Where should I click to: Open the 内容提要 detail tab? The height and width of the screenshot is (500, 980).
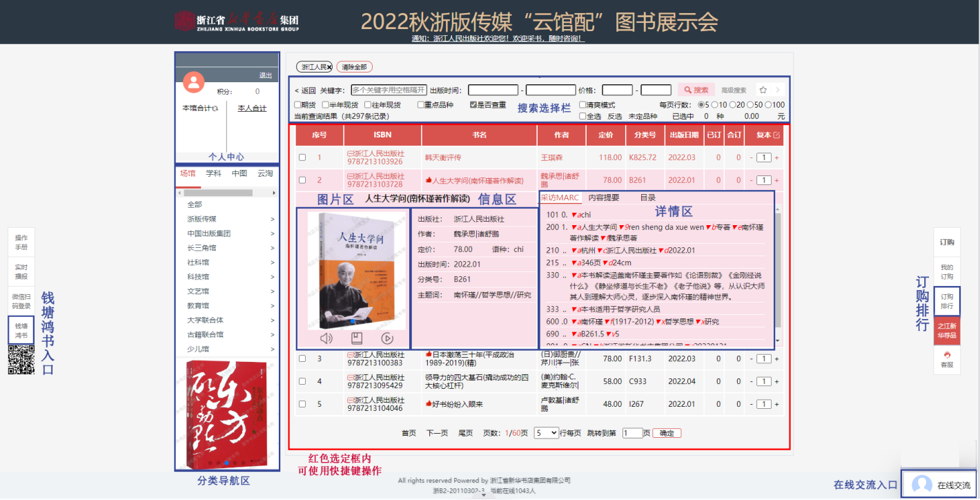pyautogui.click(x=604, y=198)
